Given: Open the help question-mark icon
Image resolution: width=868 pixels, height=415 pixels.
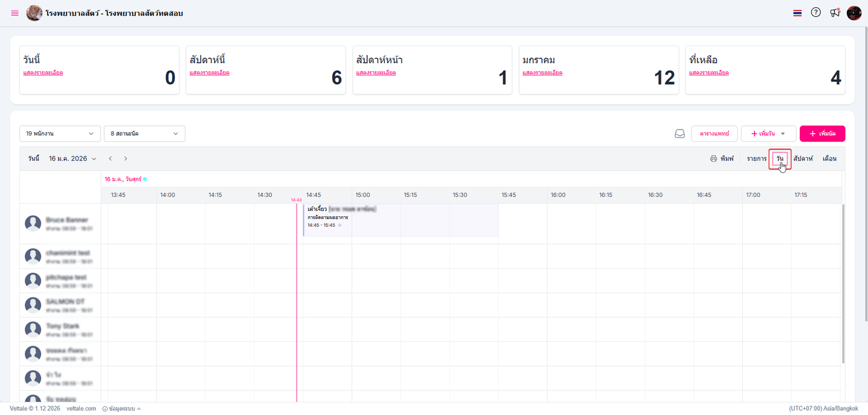Looking at the screenshot, I should tap(816, 12).
